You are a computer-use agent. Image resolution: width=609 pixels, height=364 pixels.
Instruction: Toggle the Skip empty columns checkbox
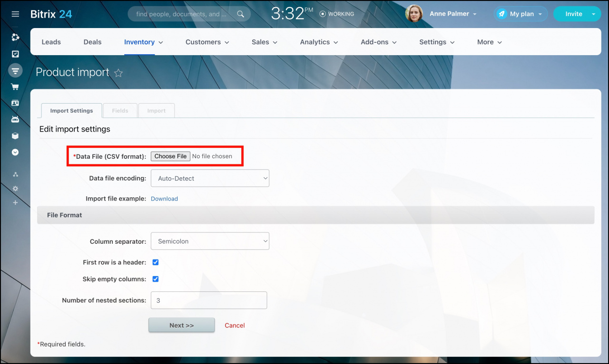pos(155,279)
